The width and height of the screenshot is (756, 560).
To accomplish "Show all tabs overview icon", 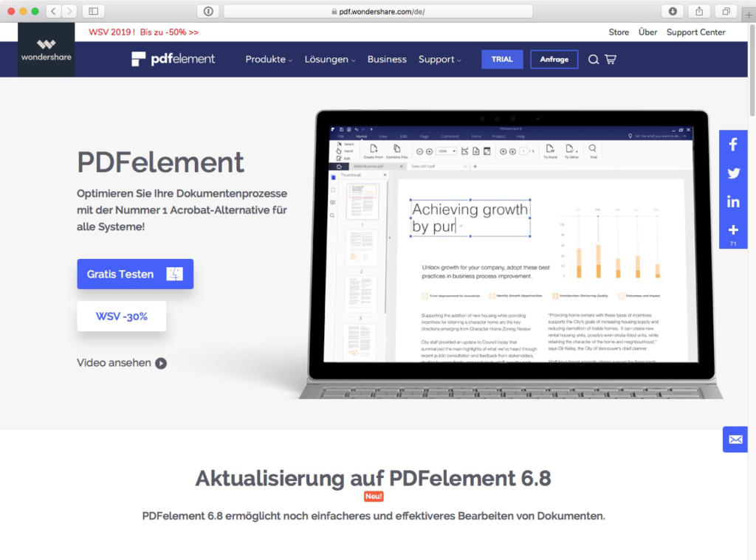I will (726, 11).
